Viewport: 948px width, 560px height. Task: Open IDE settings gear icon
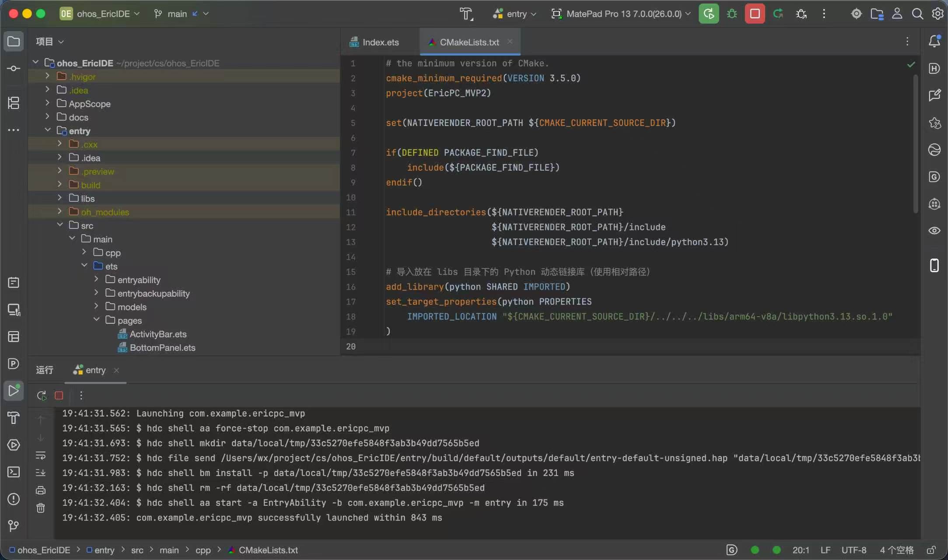coord(937,14)
